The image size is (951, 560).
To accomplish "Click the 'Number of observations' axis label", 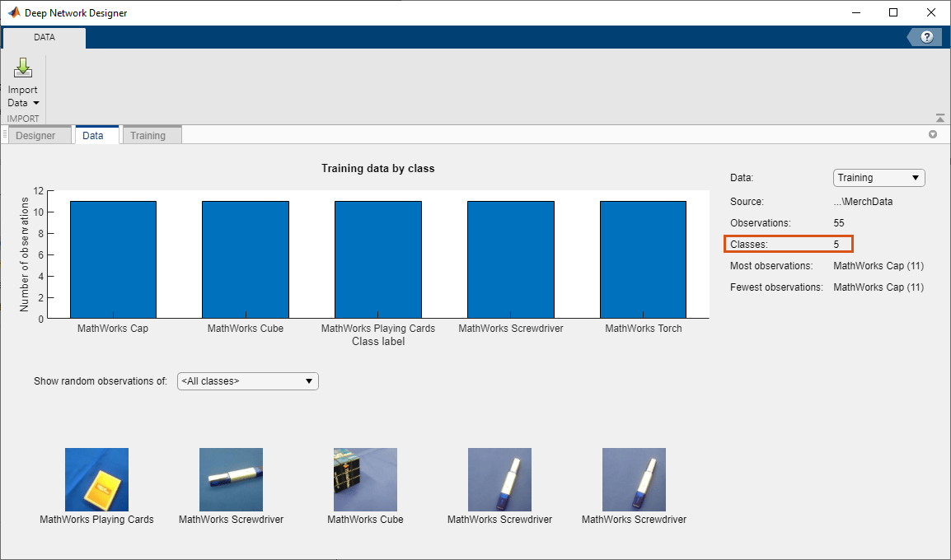I will 24,254.
